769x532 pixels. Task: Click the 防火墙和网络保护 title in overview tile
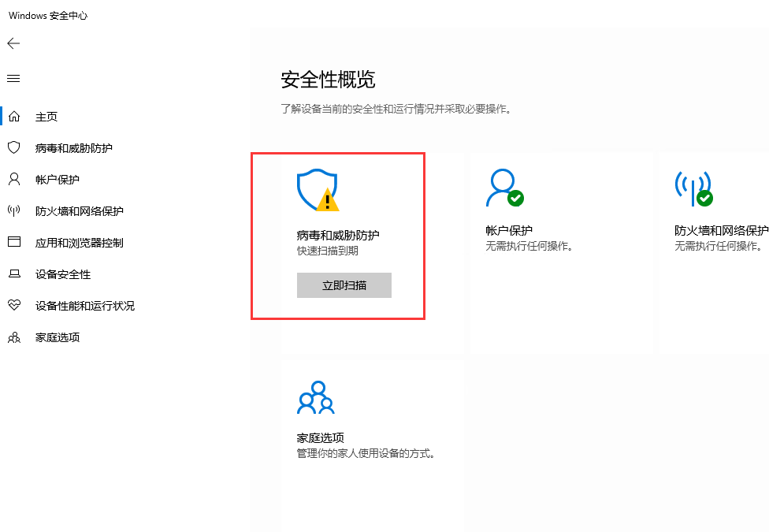[721, 231]
